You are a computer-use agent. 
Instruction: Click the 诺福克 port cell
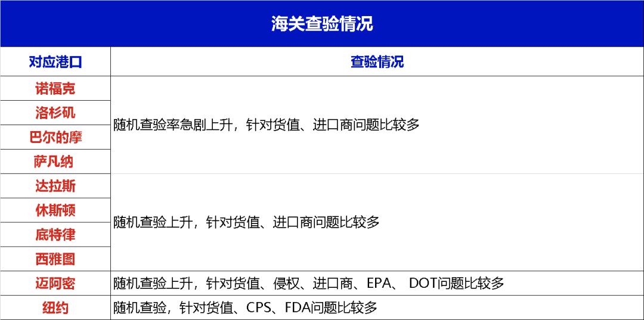pyautogui.click(x=55, y=89)
